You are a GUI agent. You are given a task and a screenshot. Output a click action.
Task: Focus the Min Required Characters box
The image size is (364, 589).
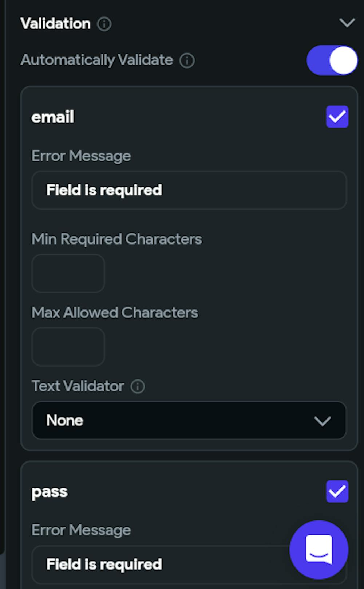pyautogui.click(x=68, y=273)
